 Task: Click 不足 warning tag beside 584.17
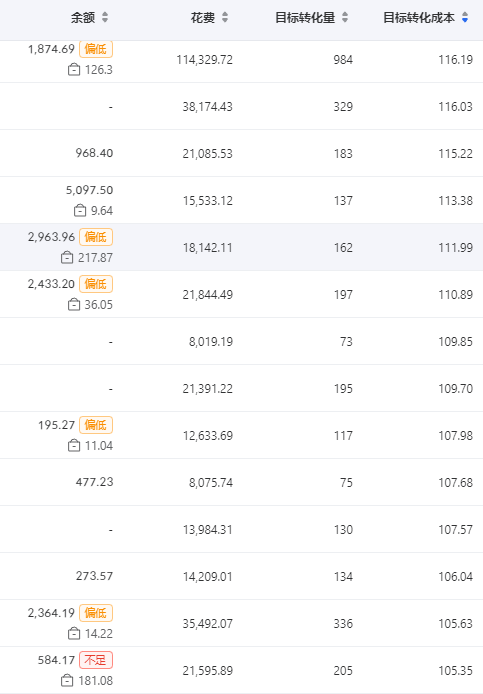[x=96, y=660]
